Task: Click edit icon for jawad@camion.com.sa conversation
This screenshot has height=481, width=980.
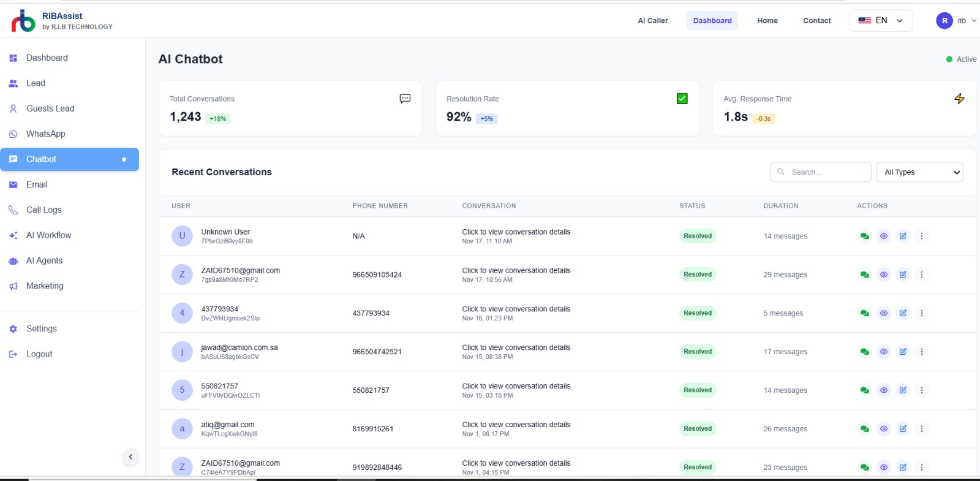Action: coord(903,352)
